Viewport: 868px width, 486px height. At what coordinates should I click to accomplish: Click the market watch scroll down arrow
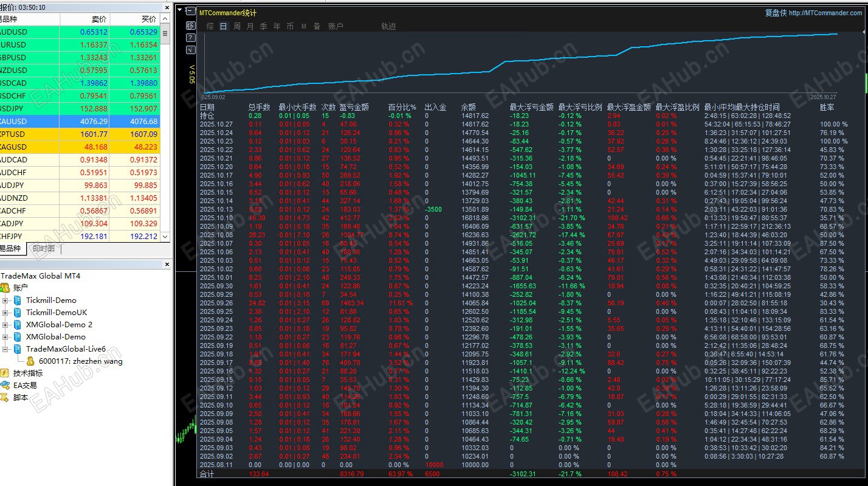(x=165, y=237)
